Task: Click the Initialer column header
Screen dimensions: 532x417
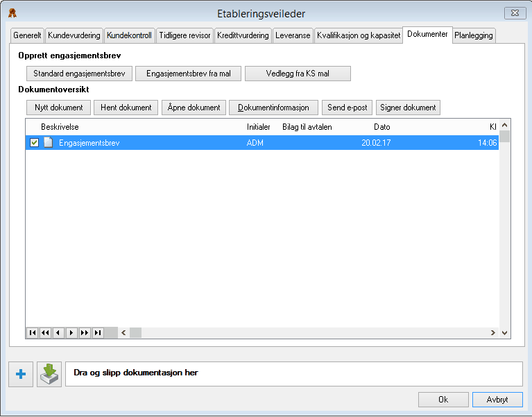Action: [259, 127]
